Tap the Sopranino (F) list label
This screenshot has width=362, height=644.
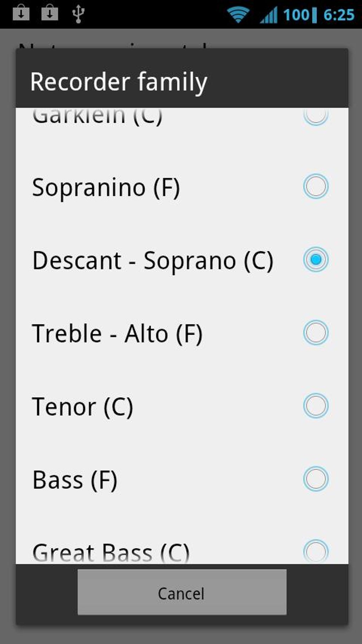point(106,187)
